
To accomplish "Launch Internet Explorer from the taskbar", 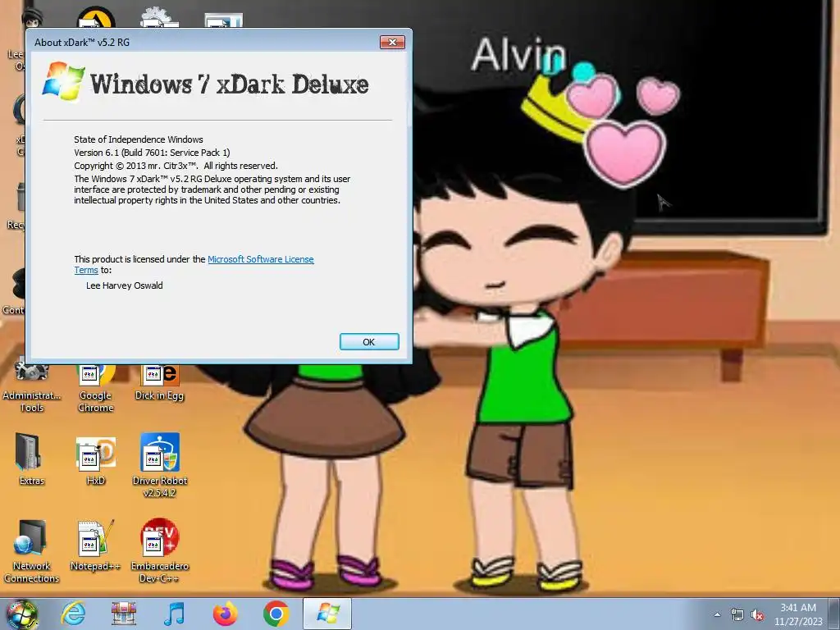I will pyautogui.click(x=73, y=614).
